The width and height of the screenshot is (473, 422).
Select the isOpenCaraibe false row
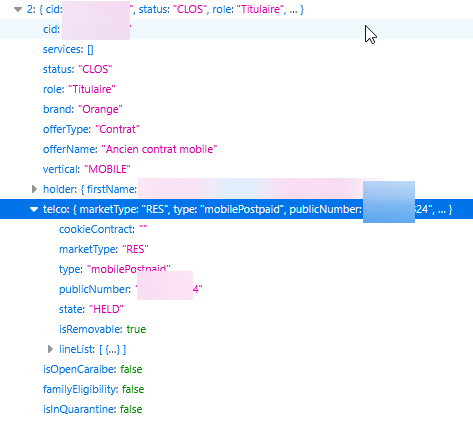tap(236, 369)
